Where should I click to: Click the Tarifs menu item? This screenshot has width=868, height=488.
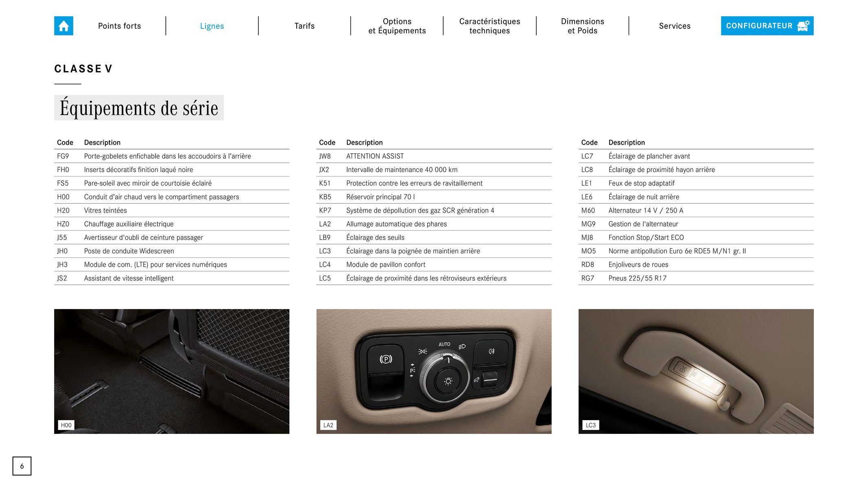coord(304,25)
